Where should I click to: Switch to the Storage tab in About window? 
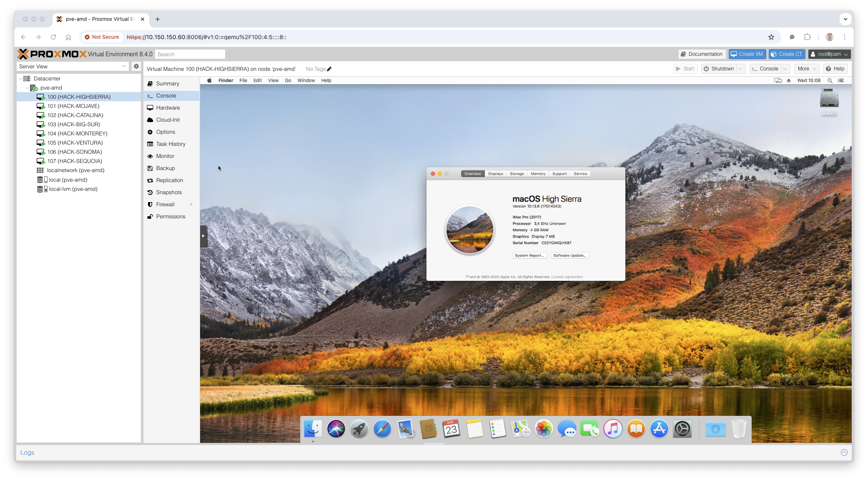[x=517, y=174]
